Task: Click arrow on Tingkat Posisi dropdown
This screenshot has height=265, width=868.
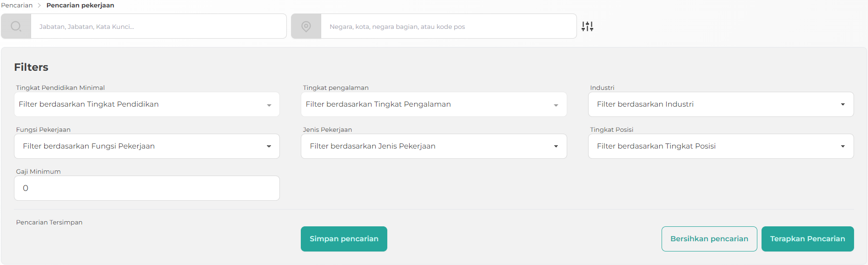Action: pos(842,146)
